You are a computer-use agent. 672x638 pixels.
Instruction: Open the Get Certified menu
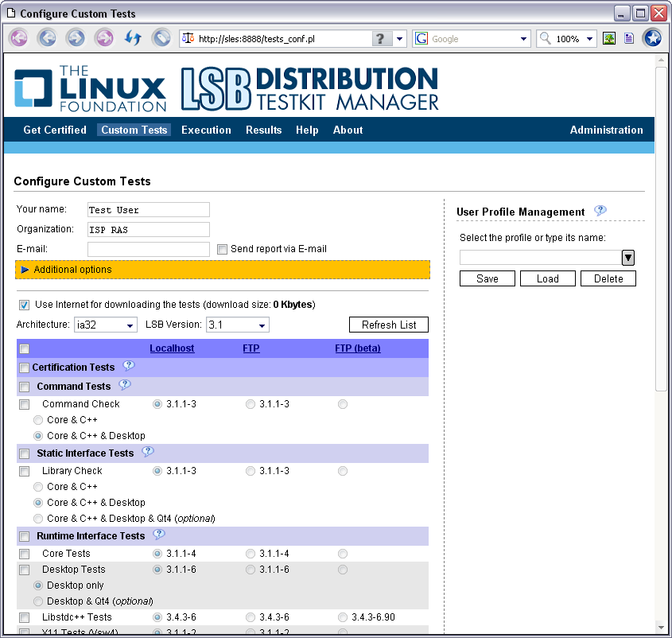point(55,130)
